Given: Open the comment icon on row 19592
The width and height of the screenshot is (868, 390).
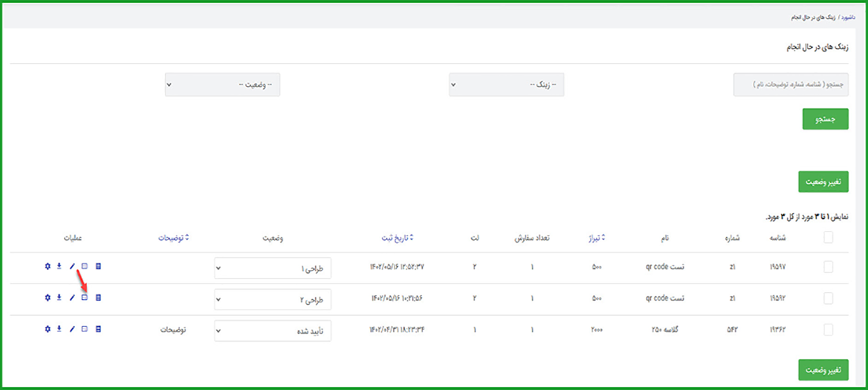Looking at the screenshot, I should click(84, 298).
